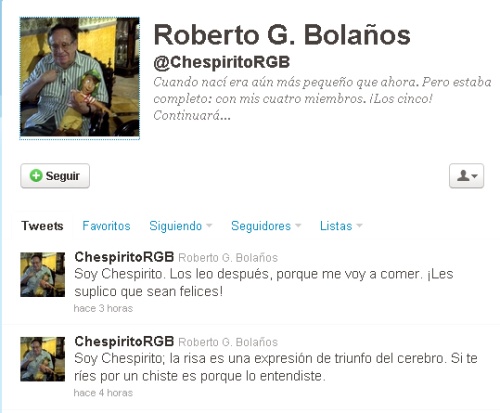The width and height of the screenshot is (500, 413).
Task: Open the Siguiendo tab
Action: click(176, 226)
